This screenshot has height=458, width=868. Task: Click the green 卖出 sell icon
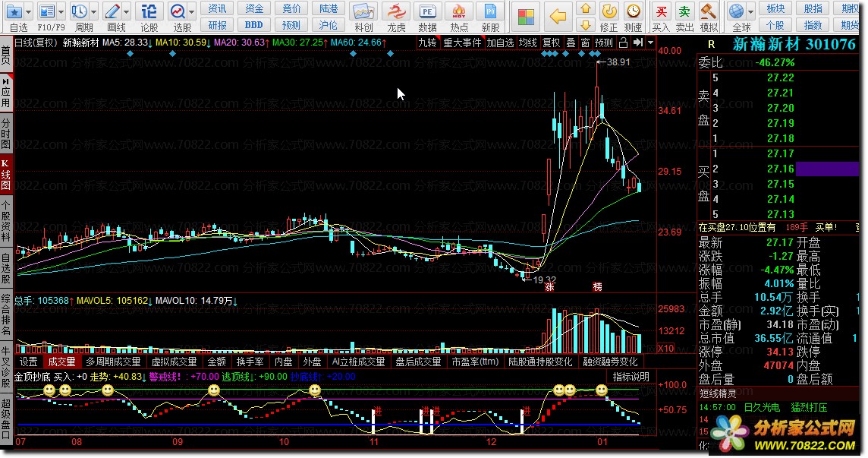tap(685, 11)
